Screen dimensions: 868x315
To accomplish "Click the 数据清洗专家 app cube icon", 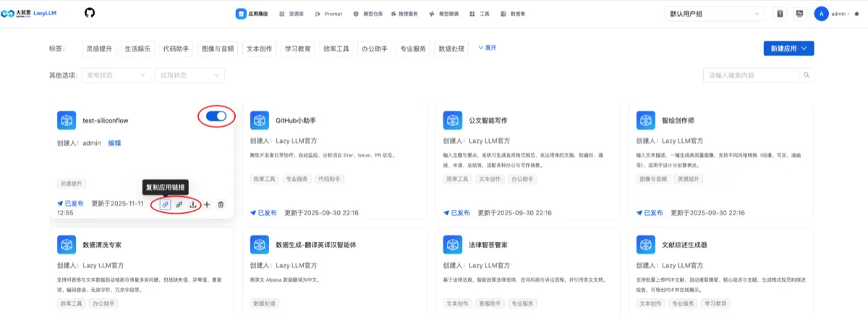I will click(67, 245).
